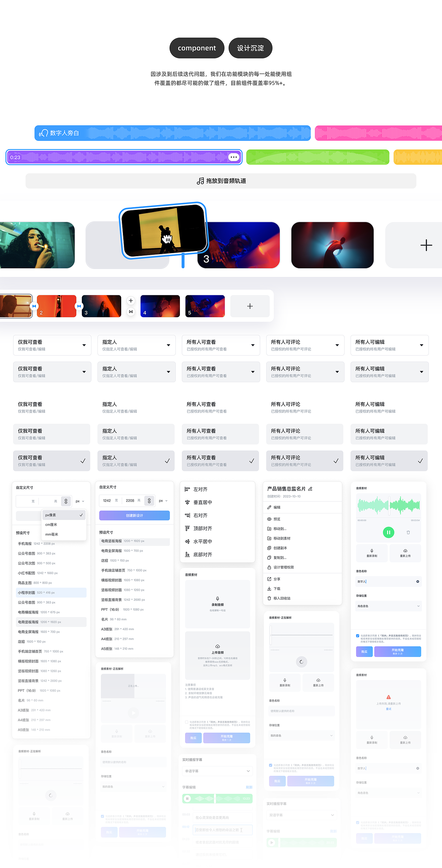442x868 pixels.
Task: Click 重新录制 under the green waveform player
Action: pos(372,553)
